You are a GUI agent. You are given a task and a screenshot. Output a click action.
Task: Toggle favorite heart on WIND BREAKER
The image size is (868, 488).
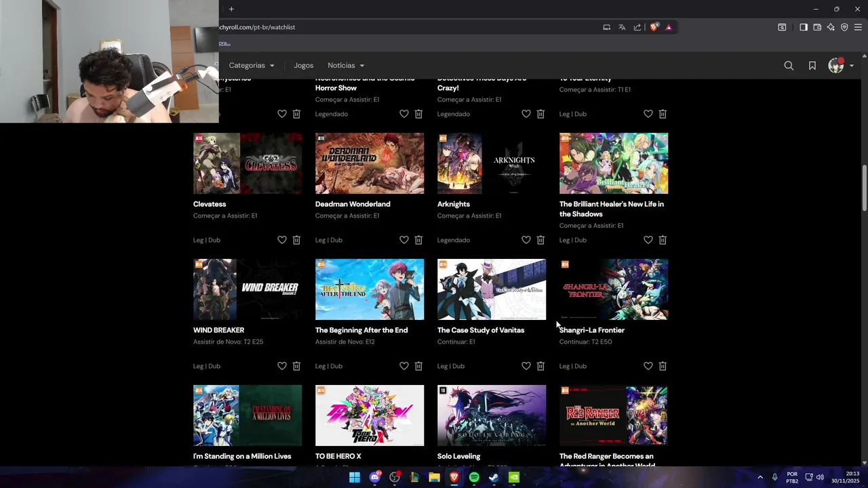[x=282, y=366]
